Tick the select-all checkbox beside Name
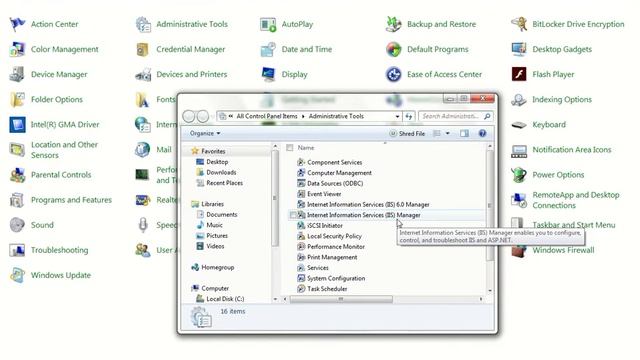 click(x=289, y=148)
